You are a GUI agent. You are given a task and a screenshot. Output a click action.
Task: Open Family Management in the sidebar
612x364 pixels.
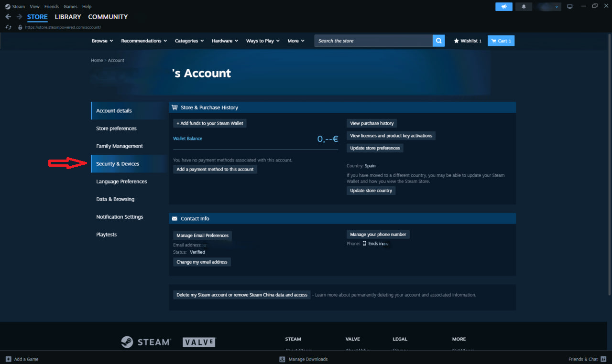129,146
